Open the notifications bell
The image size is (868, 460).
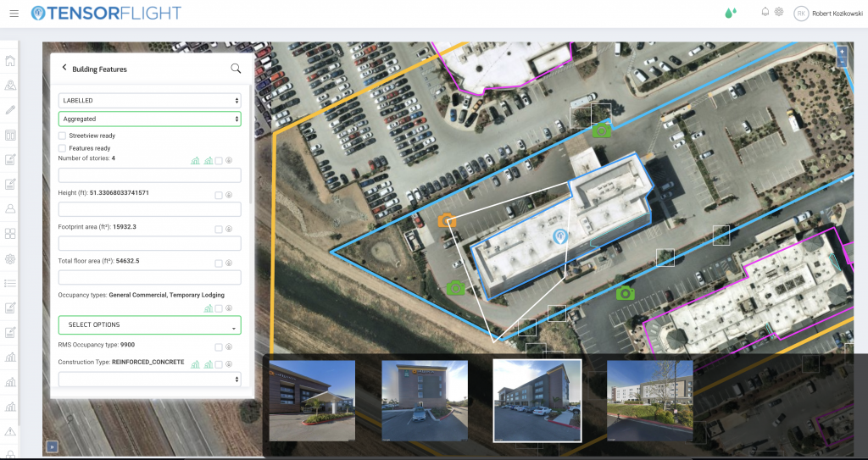(x=765, y=12)
